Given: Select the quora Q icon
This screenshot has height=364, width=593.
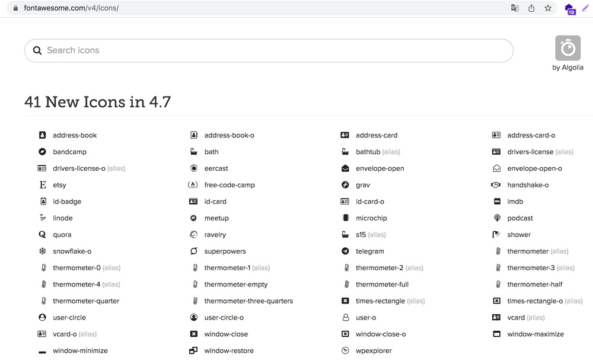Looking at the screenshot, I should click(x=42, y=235).
